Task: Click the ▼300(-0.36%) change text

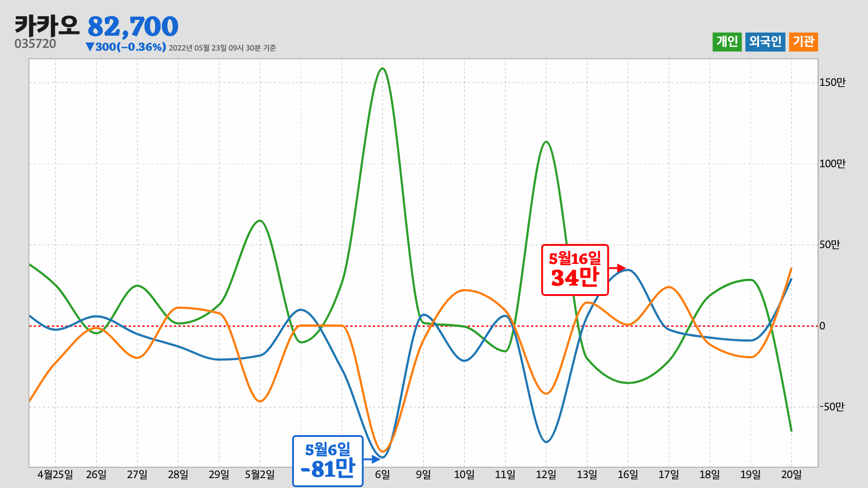Action: (126, 47)
